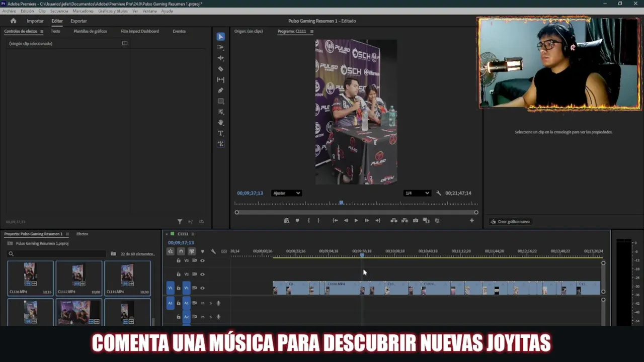Click the Mark In bracket button
The width and height of the screenshot is (644, 362).
[308, 220]
